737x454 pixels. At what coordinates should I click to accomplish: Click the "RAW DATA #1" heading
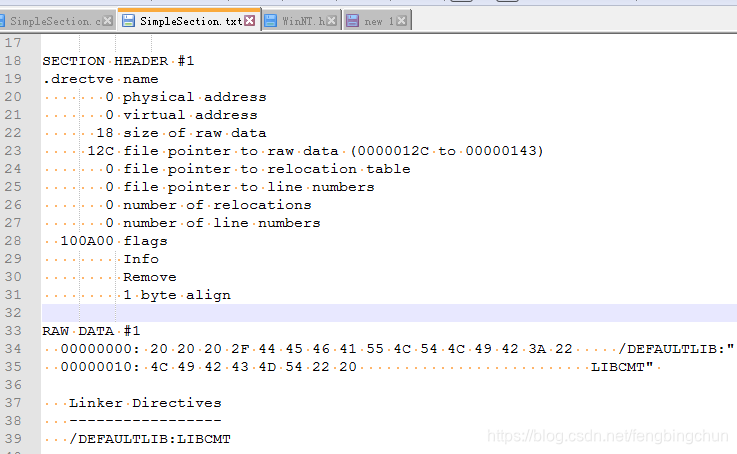91,331
